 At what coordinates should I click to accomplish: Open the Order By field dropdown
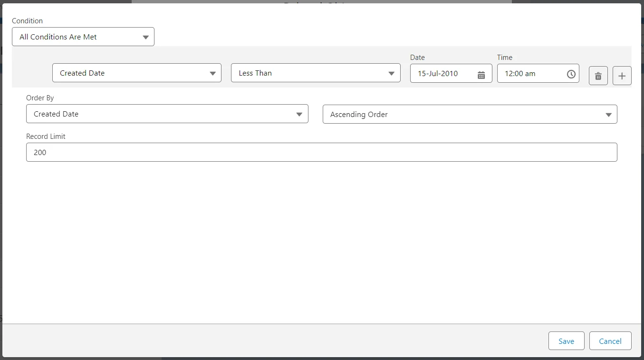click(167, 114)
